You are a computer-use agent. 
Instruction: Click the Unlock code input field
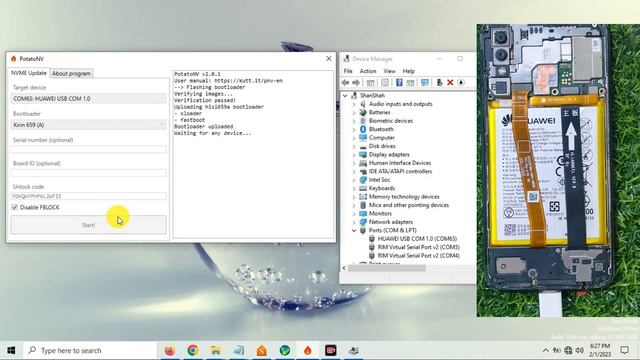point(88,196)
